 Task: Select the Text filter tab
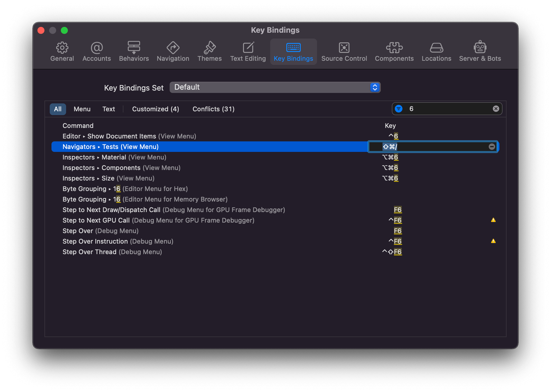(109, 109)
